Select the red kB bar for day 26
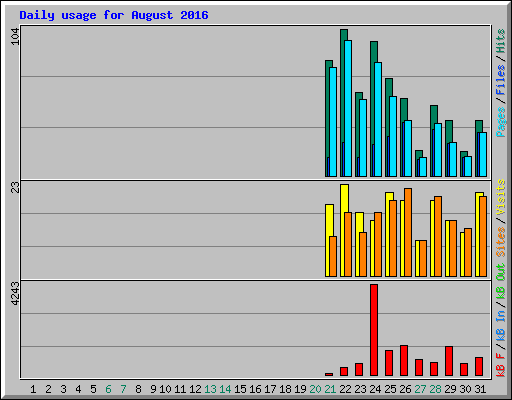The image size is (512, 400). coord(404,361)
